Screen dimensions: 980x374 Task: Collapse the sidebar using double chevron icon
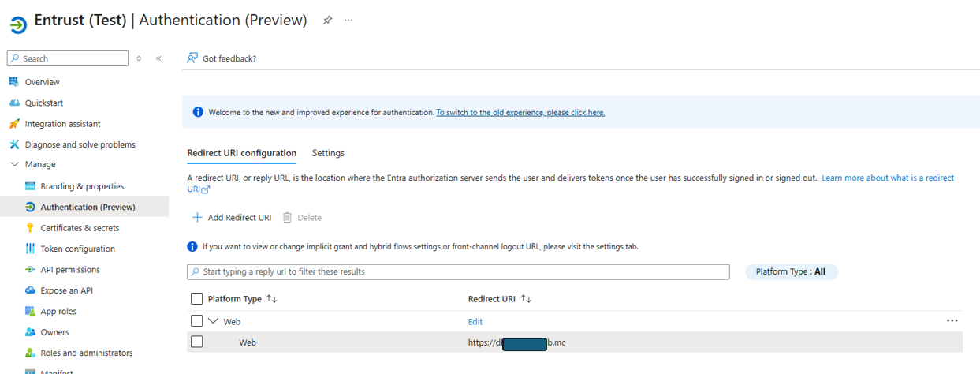click(158, 58)
